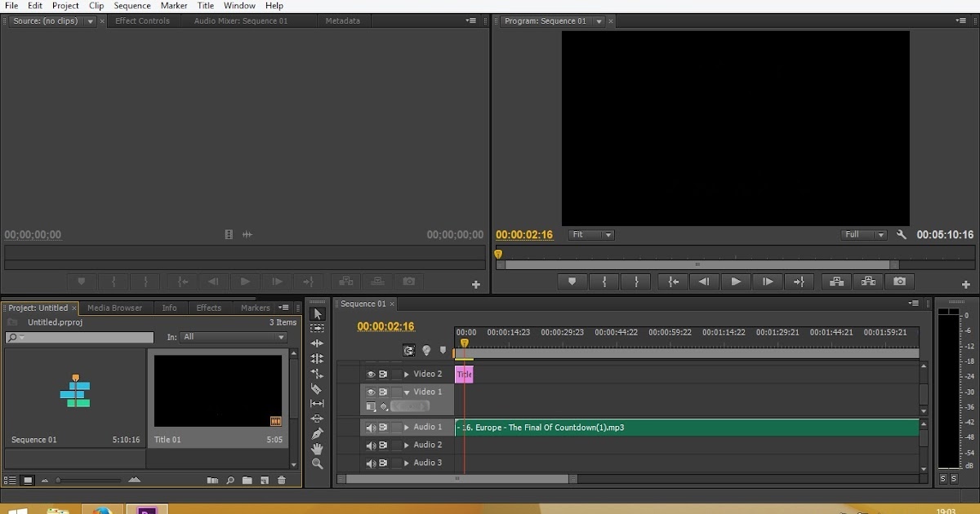The height and width of the screenshot is (514, 980).
Task: Expand the Audio 2 track
Action: click(406, 445)
